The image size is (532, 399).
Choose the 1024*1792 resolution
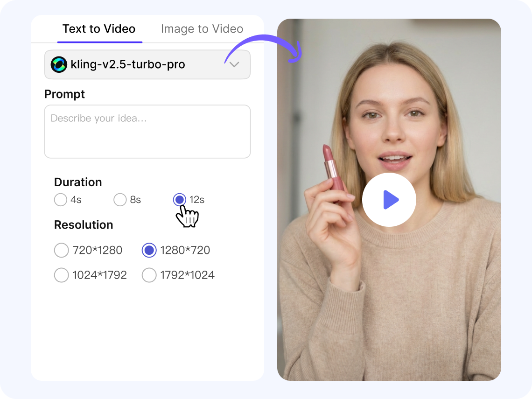62,275
